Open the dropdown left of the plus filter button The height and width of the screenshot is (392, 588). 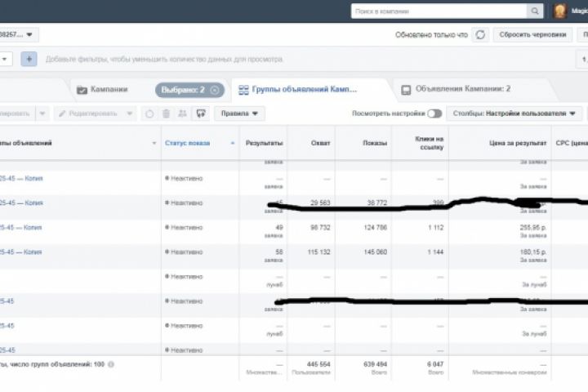5,59
